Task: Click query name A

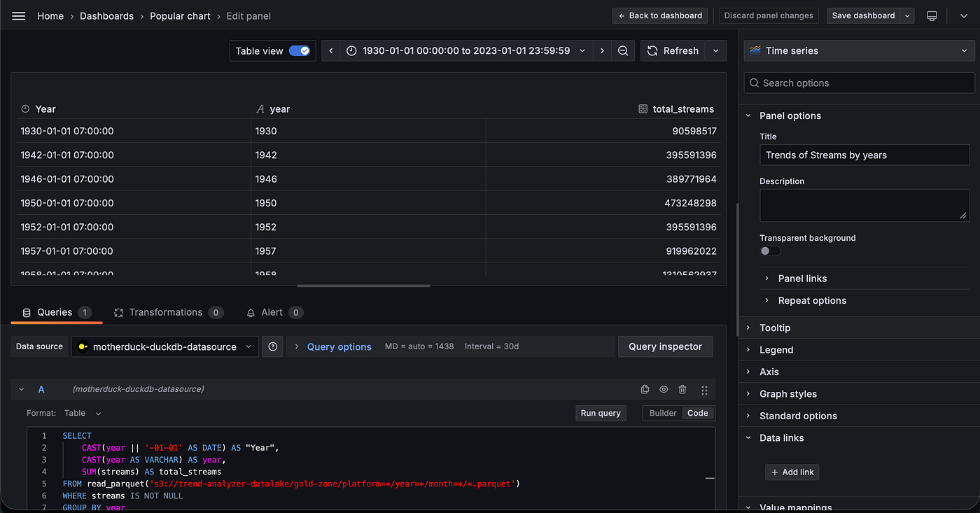Action: pos(41,389)
